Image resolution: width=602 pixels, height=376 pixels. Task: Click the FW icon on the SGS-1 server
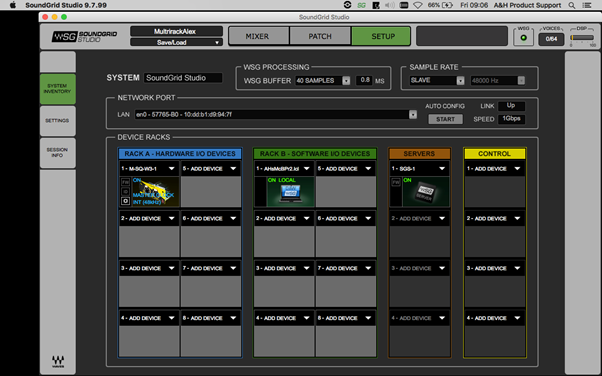pos(396,182)
